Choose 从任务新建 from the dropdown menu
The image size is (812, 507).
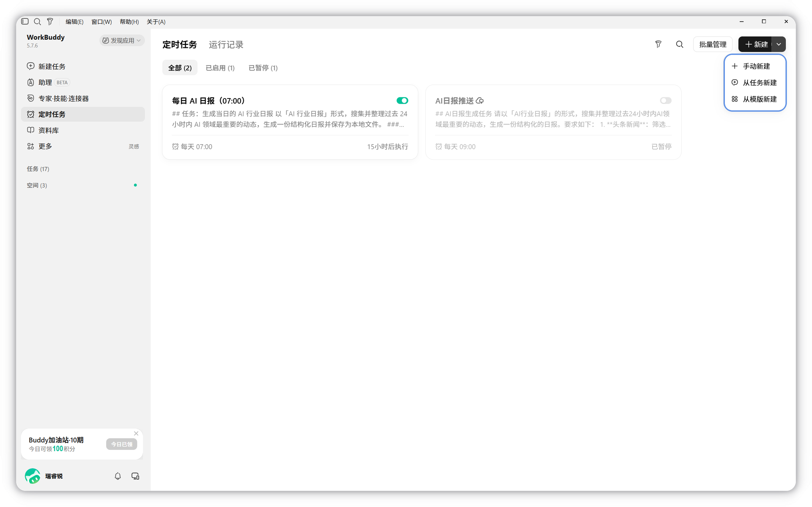tap(755, 82)
